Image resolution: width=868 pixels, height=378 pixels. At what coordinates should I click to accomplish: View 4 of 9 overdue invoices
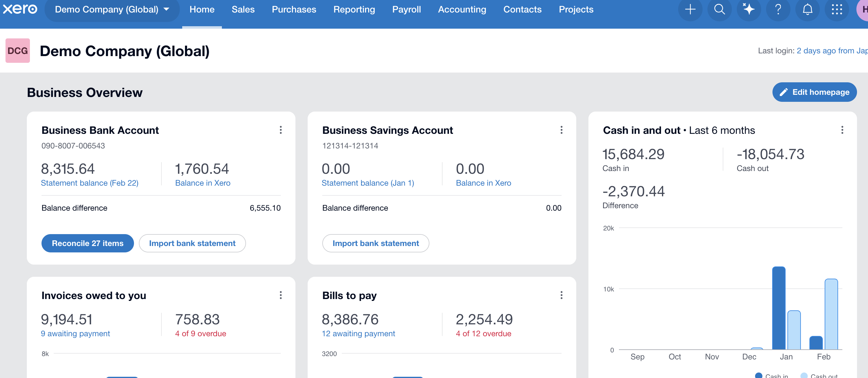[x=201, y=333]
